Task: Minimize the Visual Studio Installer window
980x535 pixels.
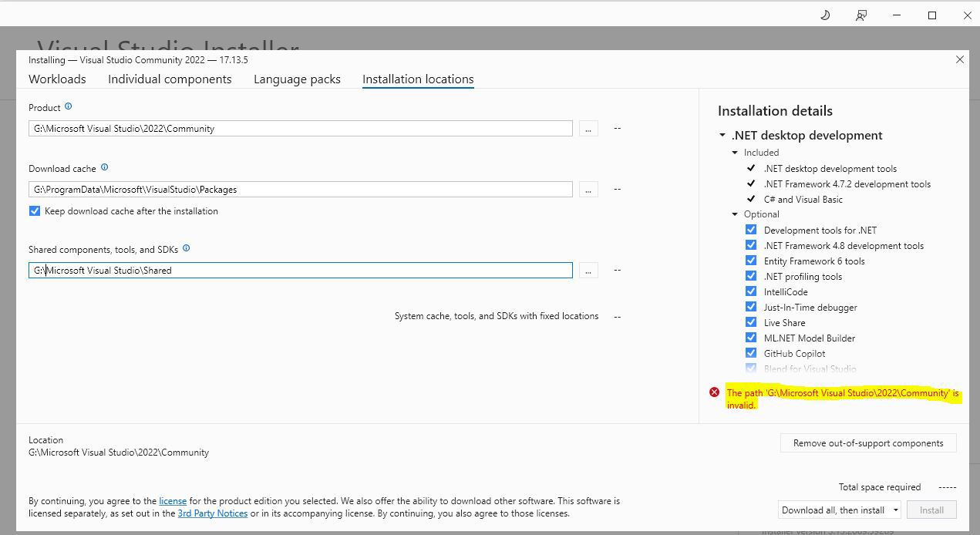Action: click(897, 15)
